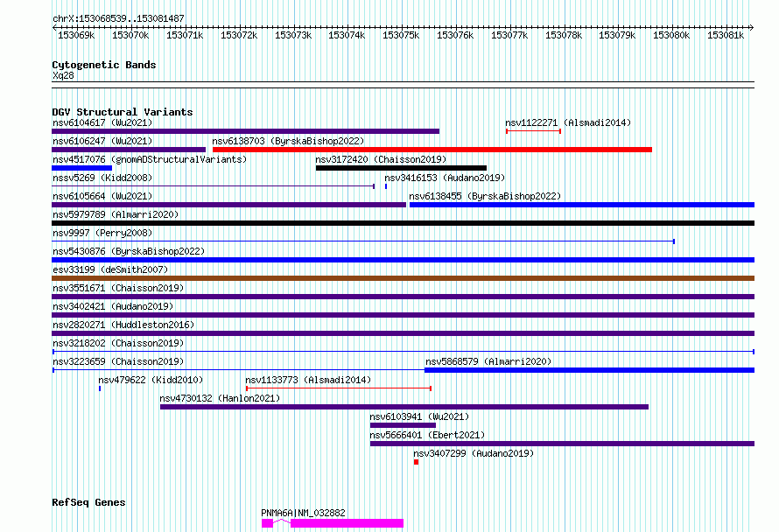Select the thin red nsv1133773 span
This screenshot has width=779, height=532.
click(x=339, y=388)
